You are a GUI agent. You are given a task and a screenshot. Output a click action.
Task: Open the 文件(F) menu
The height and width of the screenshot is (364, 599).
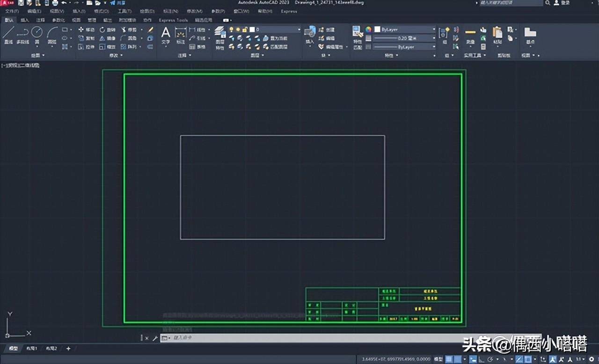pos(12,11)
